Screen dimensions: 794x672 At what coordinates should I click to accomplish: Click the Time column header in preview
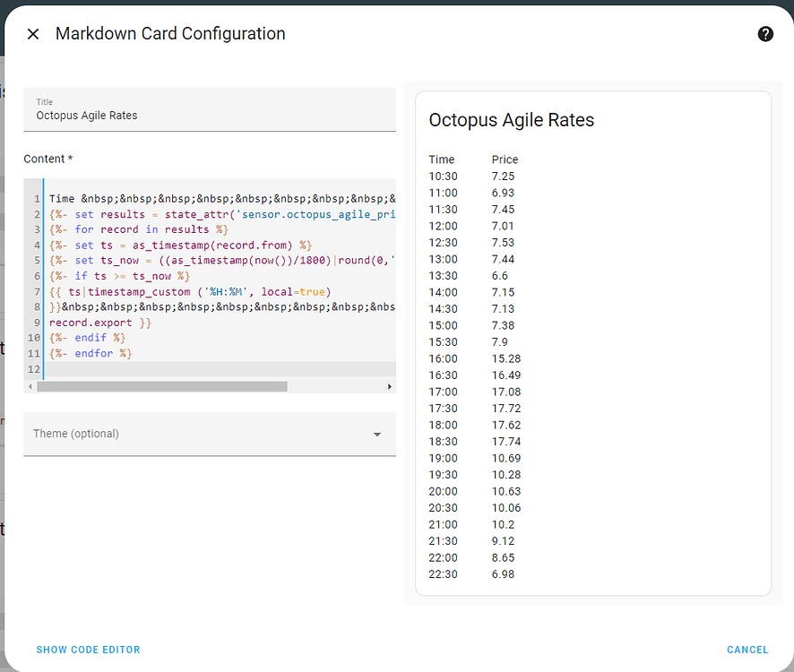pos(440,159)
